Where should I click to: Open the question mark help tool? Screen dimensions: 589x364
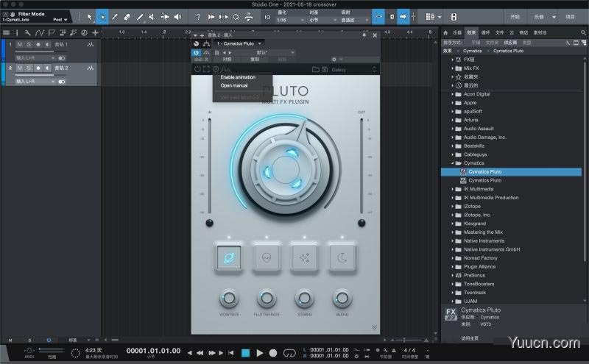(x=198, y=17)
